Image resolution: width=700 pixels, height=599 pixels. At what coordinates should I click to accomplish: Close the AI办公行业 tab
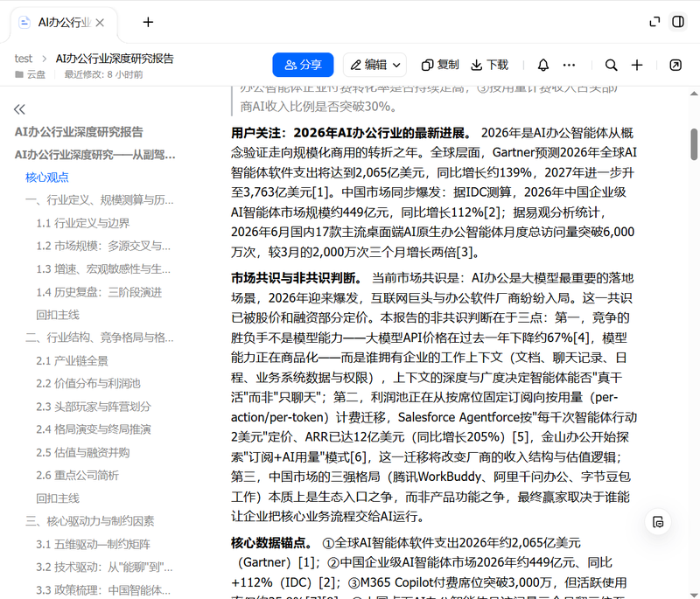pyautogui.click(x=100, y=23)
